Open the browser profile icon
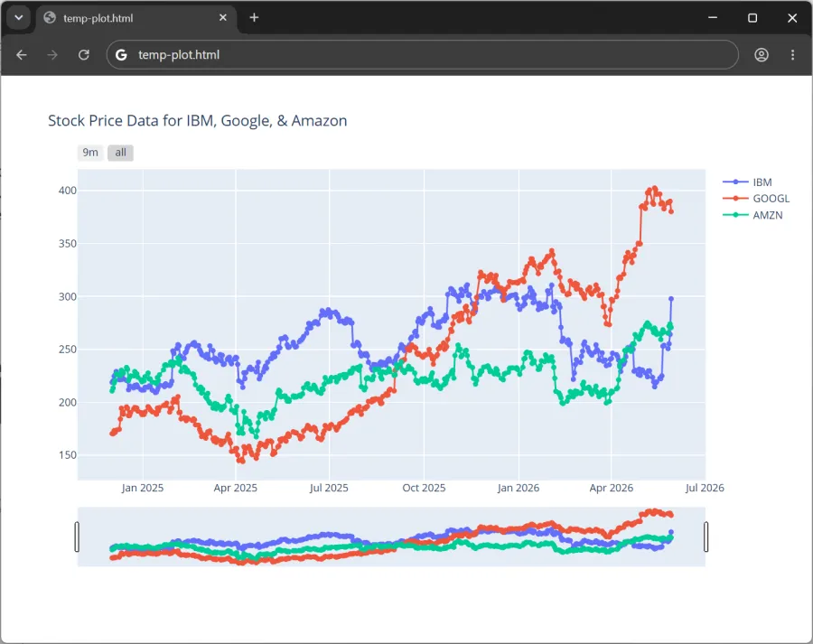The height and width of the screenshot is (644, 813). 762,55
